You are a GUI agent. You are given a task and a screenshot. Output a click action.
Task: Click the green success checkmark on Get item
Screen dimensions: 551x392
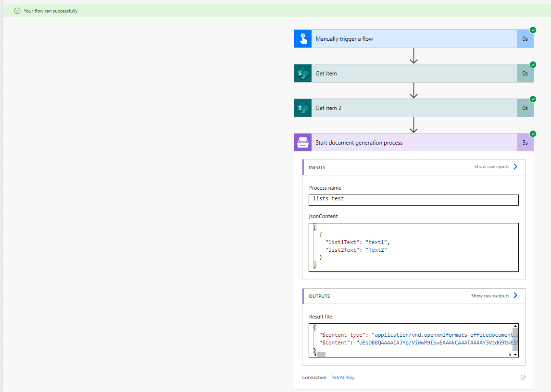point(533,65)
